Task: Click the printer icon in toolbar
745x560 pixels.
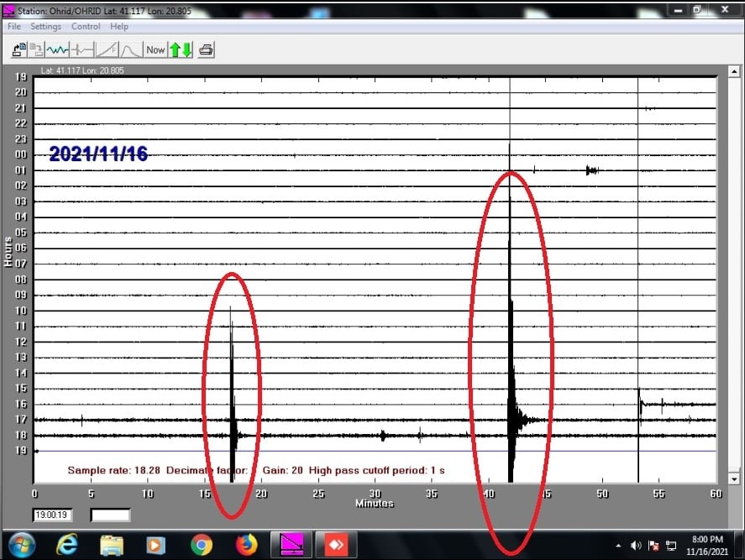Action: coord(206,50)
